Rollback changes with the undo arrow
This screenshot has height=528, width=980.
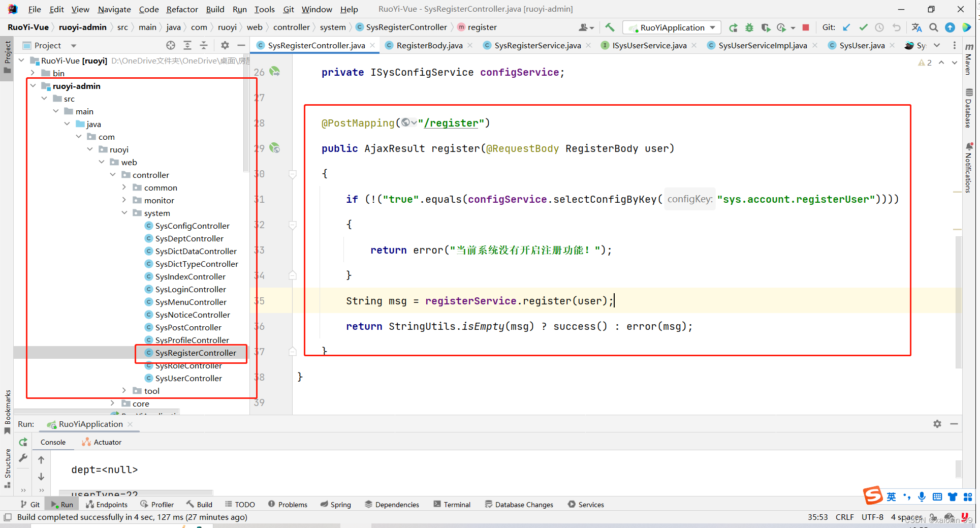point(896,27)
